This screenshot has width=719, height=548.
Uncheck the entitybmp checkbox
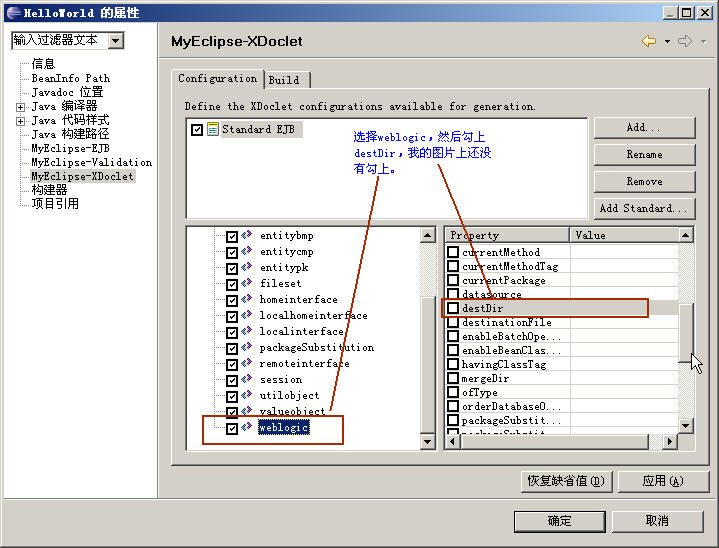232,237
